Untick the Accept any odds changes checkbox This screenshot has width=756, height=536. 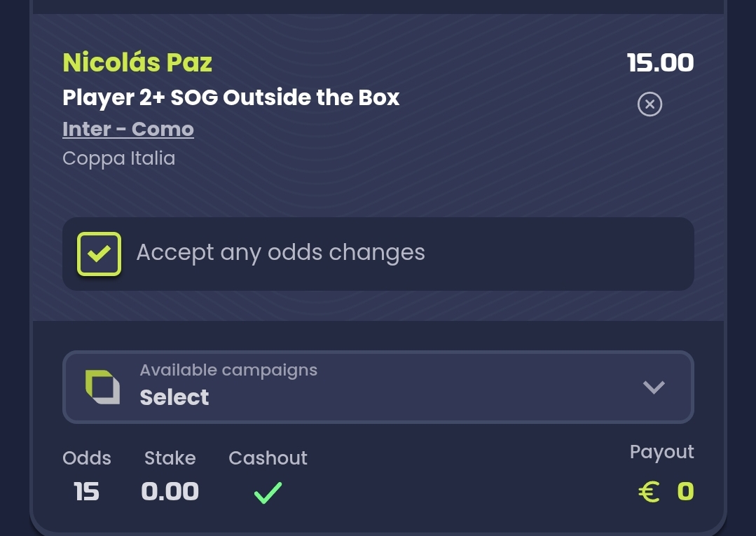point(99,254)
